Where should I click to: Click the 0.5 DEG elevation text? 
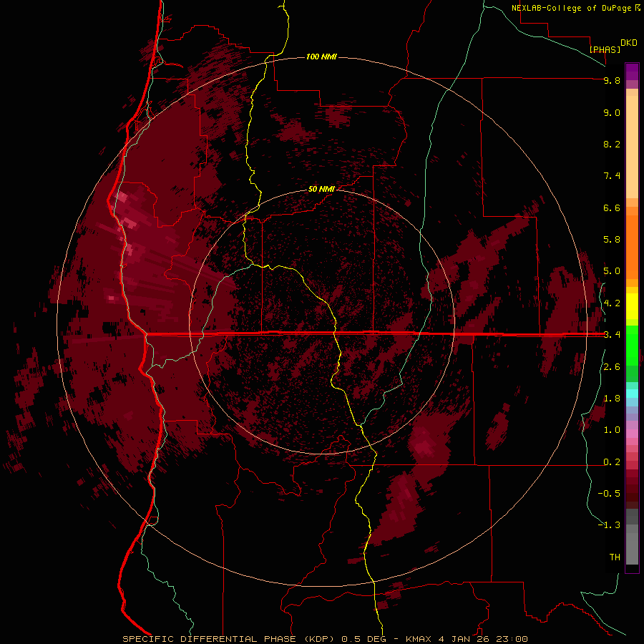tap(364, 639)
